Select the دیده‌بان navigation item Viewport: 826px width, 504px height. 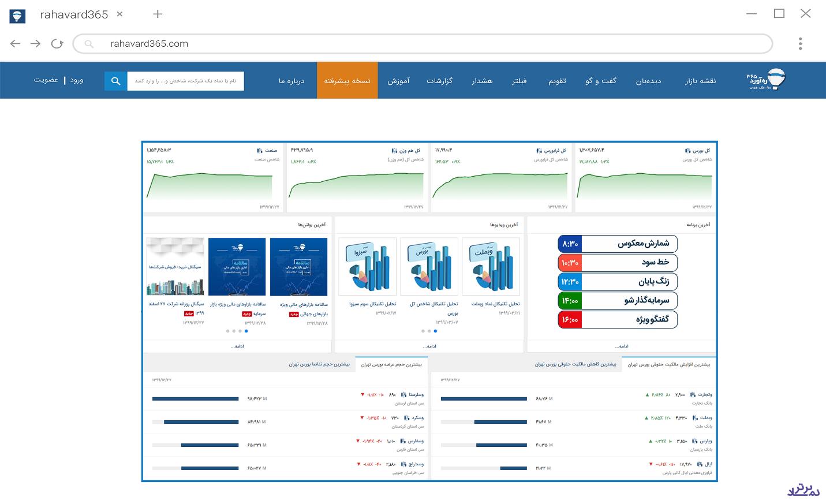[648, 81]
